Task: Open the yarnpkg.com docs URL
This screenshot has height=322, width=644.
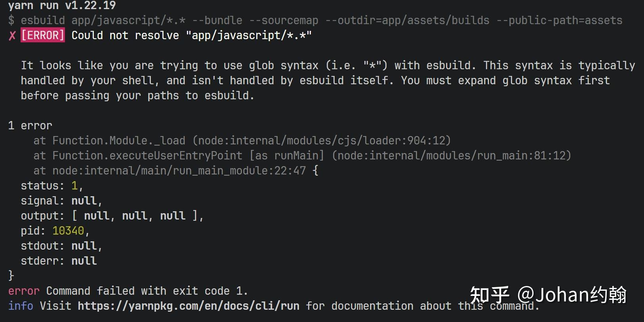Action: click(189, 306)
